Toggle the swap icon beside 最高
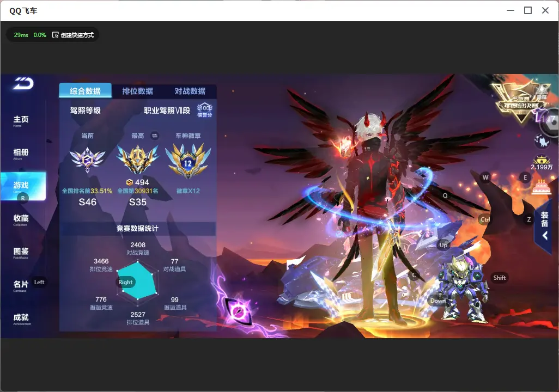 click(x=155, y=136)
